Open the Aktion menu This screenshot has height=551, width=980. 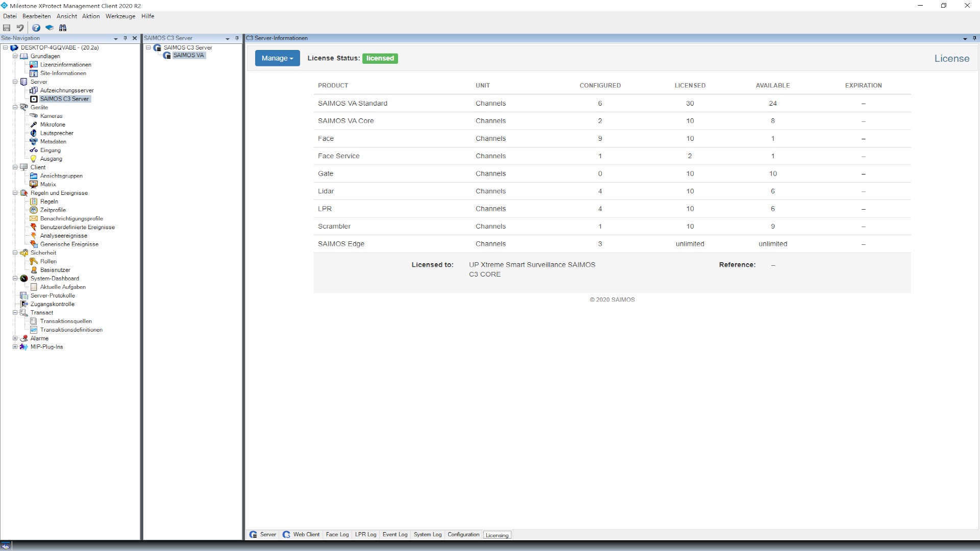click(91, 16)
